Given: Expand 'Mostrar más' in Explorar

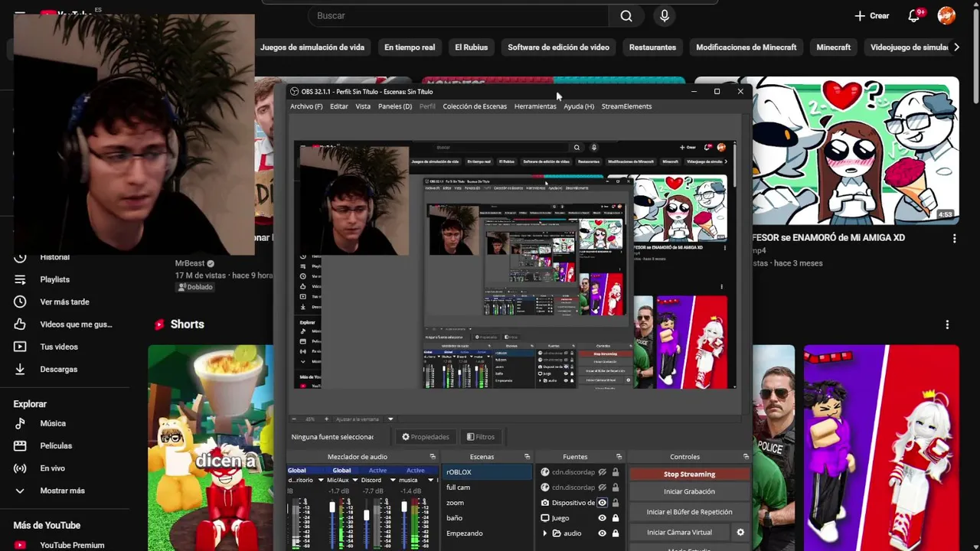Looking at the screenshot, I should pos(62,491).
